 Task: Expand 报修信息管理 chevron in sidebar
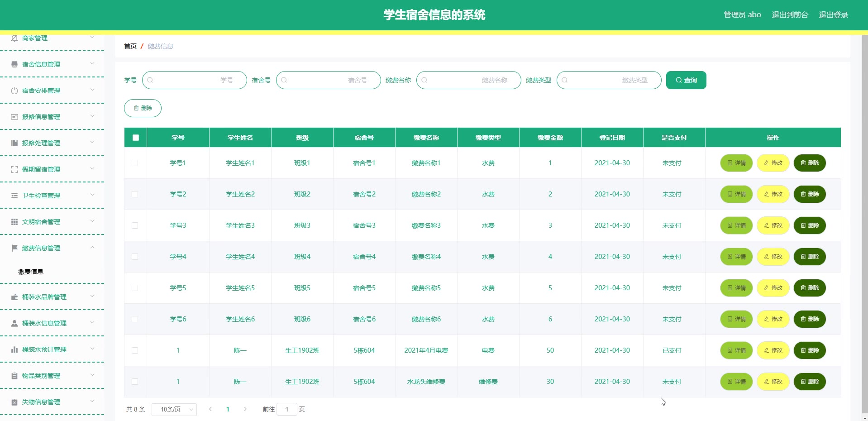coord(92,116)
